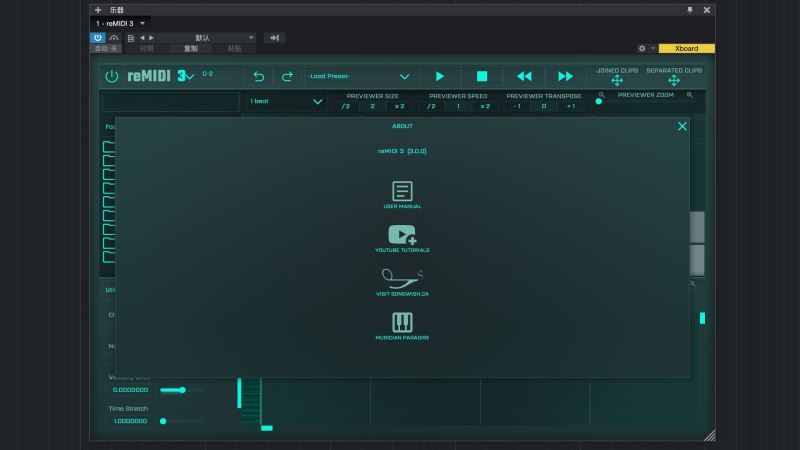Redo the last reMIDI action
The image size is (800, 450).
tap(287, 76)
